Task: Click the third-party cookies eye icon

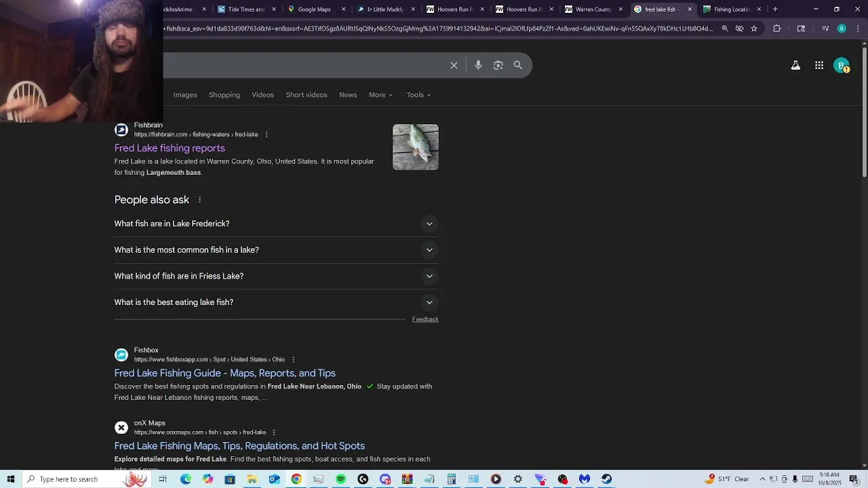Action: (x=739, y=28)
